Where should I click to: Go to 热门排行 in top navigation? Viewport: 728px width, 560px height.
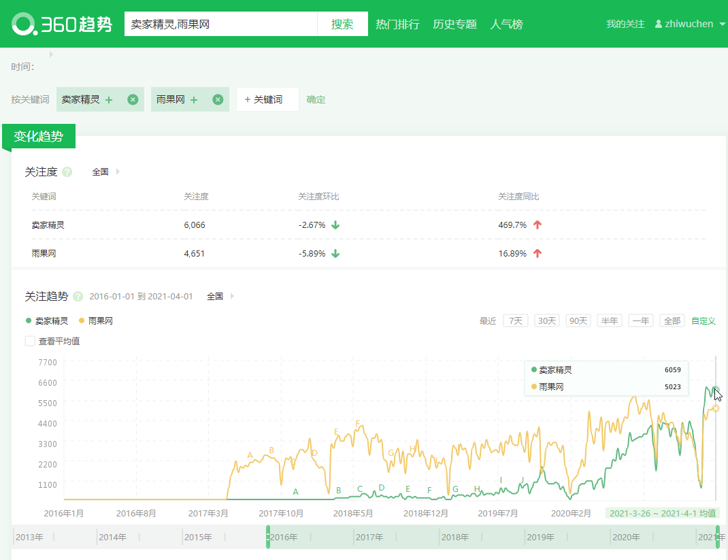397,24
